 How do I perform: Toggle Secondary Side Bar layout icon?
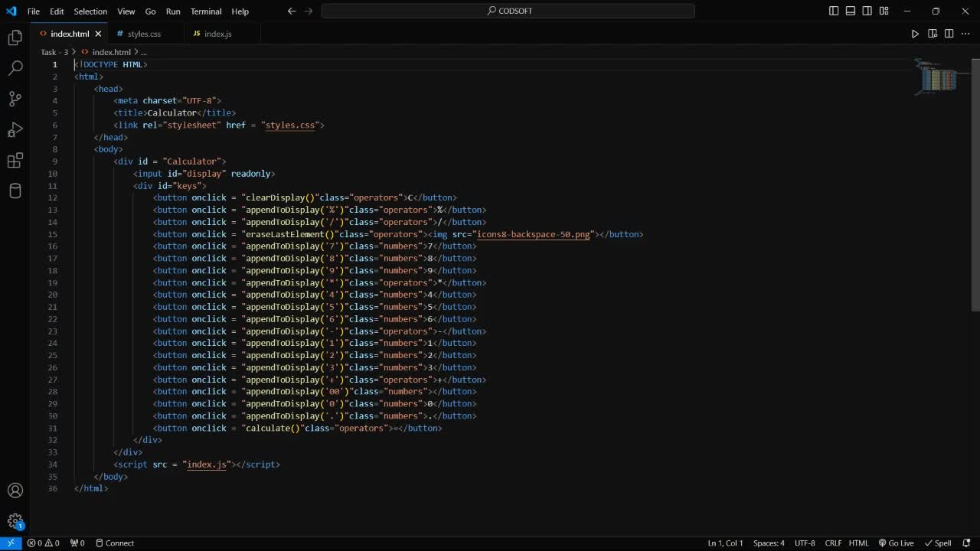[867, 11]
